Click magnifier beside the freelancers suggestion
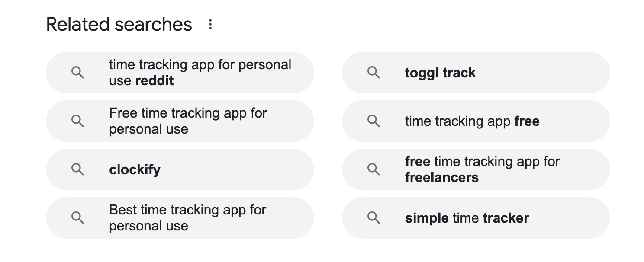This screenshot has height=262, width=644. point(374,169)
